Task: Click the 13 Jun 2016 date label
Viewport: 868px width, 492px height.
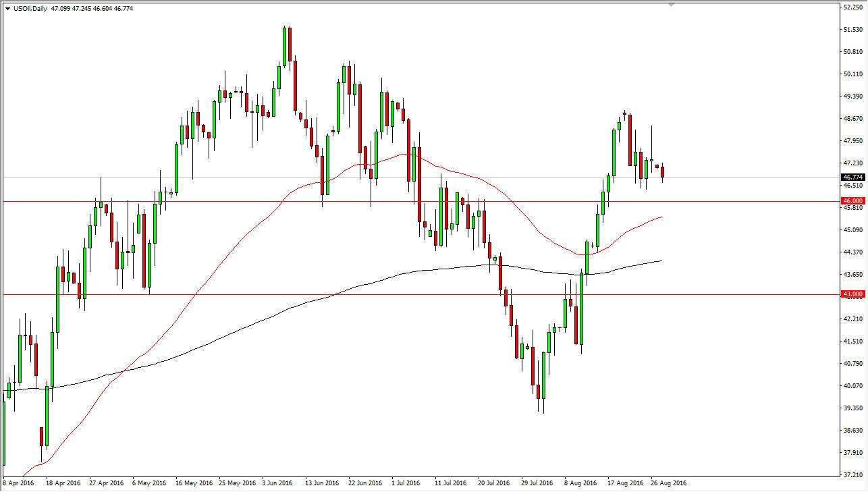Action: pyautogui.click(x=321, y=483)
